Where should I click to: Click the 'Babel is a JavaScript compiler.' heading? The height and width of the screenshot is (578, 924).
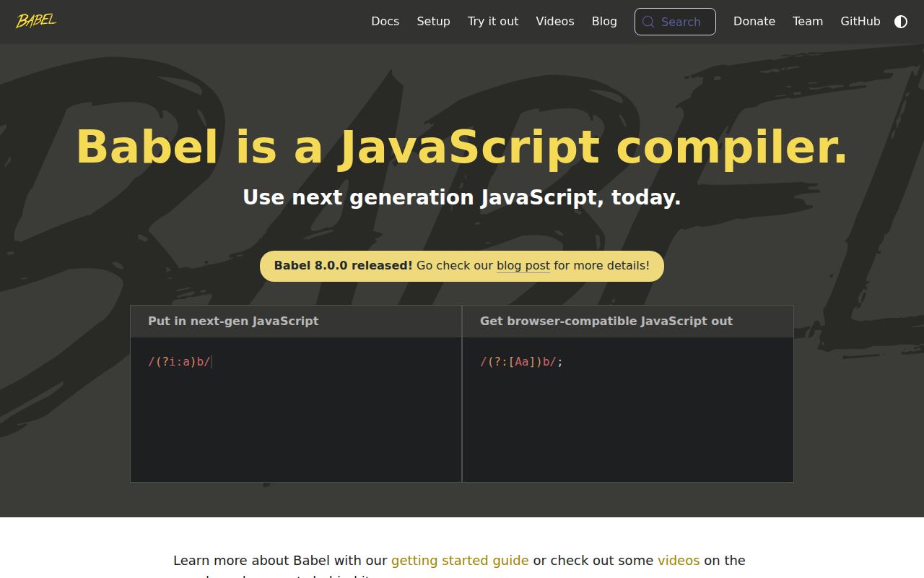pyautogui.click(x=462, y=147)
